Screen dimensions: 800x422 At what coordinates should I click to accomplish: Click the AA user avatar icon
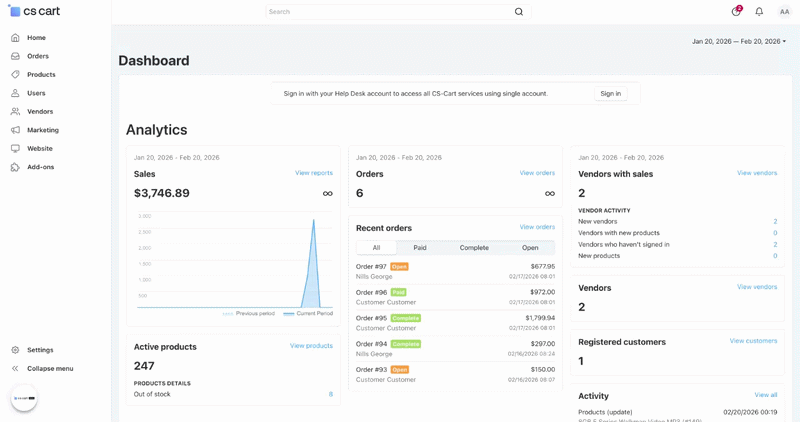(784, 12)
